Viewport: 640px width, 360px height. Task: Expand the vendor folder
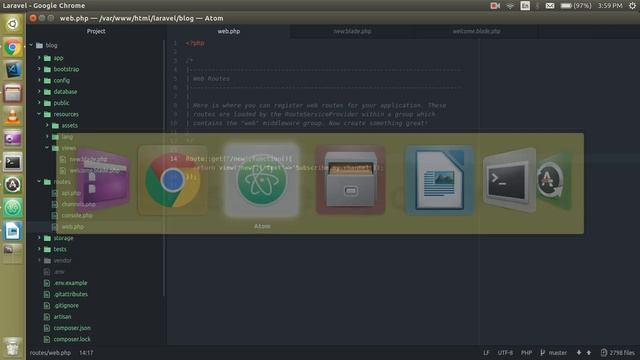coord(39,260)
